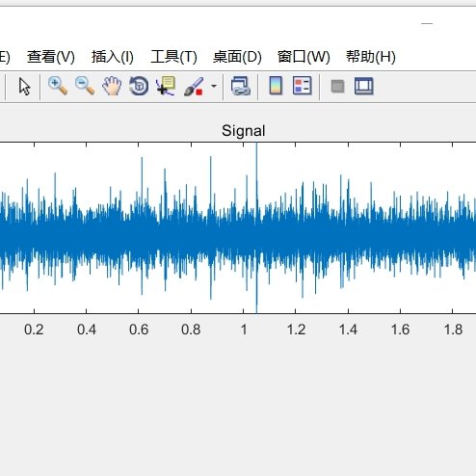Viewport: 476px width, 476px height.
Task: Click the Show Plot Tools dock icon
Action: point(364,86)
